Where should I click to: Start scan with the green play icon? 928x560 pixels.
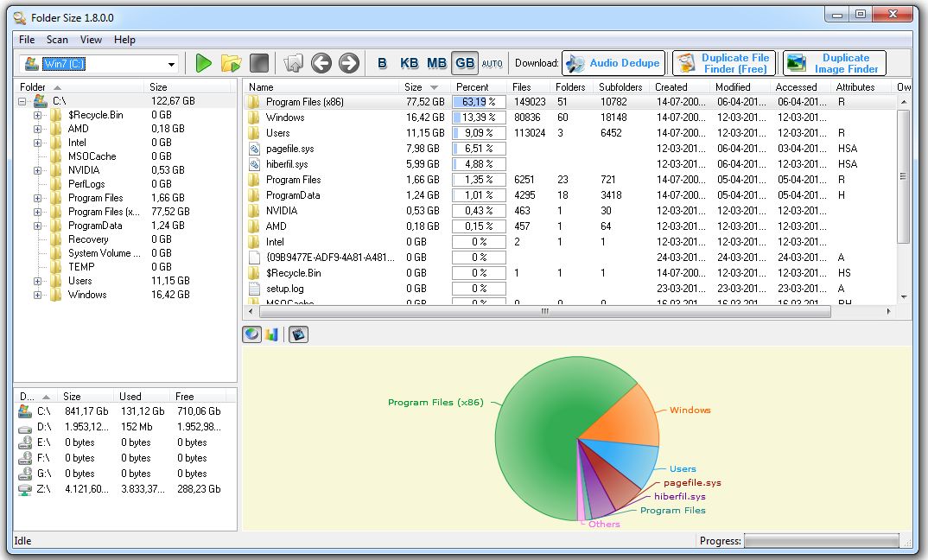pos(203,63)
